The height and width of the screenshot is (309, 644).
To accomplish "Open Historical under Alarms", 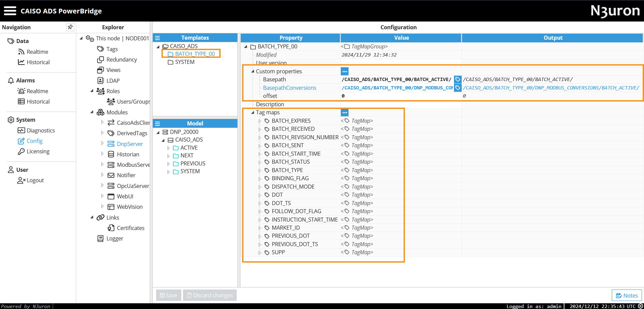I will [x=38, y=102].
